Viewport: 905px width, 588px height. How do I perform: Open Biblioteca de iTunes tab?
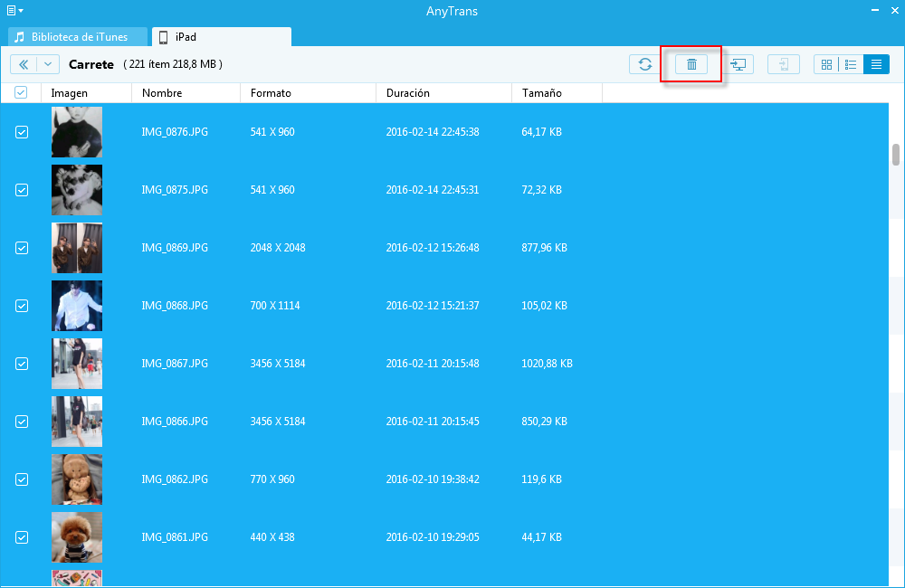(78, 37)
